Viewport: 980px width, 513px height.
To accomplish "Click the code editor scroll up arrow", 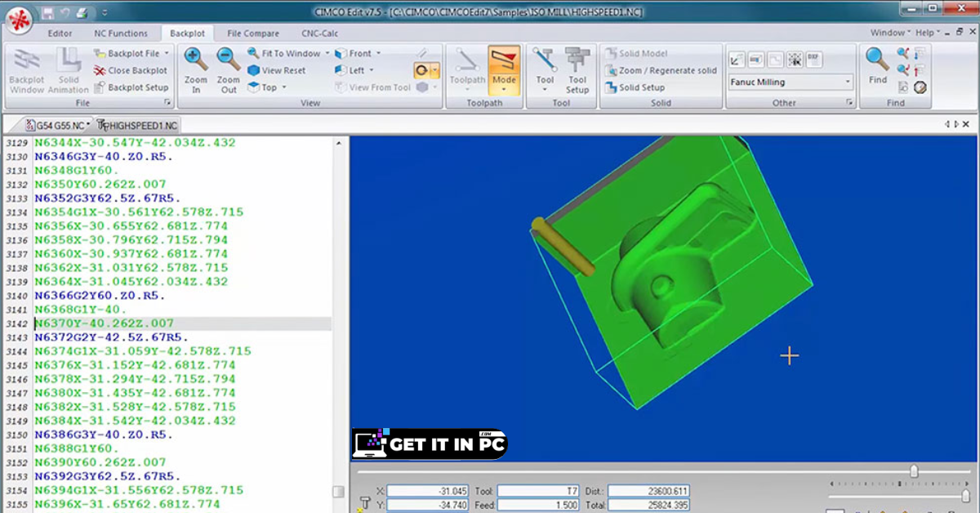I will (338, 143).
